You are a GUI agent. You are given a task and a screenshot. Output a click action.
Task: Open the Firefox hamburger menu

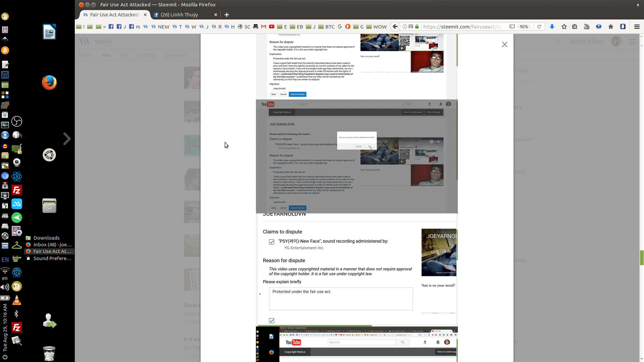[637, 26]
